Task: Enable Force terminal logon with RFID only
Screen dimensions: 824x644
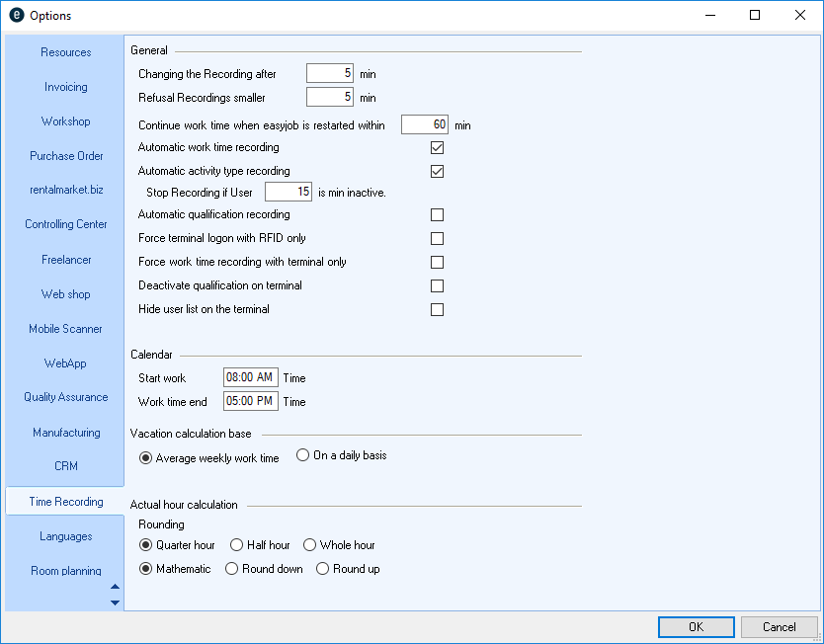Action: [x=437, y=239]
